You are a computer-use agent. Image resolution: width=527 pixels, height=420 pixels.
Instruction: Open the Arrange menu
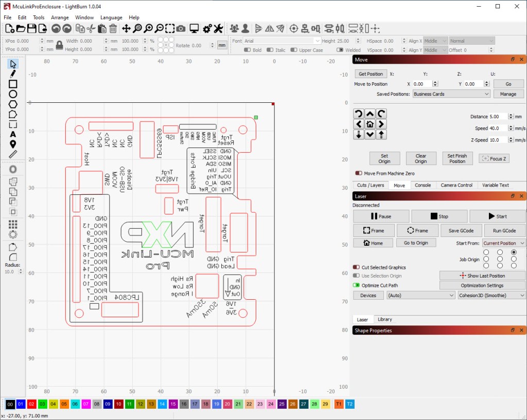[x=60, y=17]
